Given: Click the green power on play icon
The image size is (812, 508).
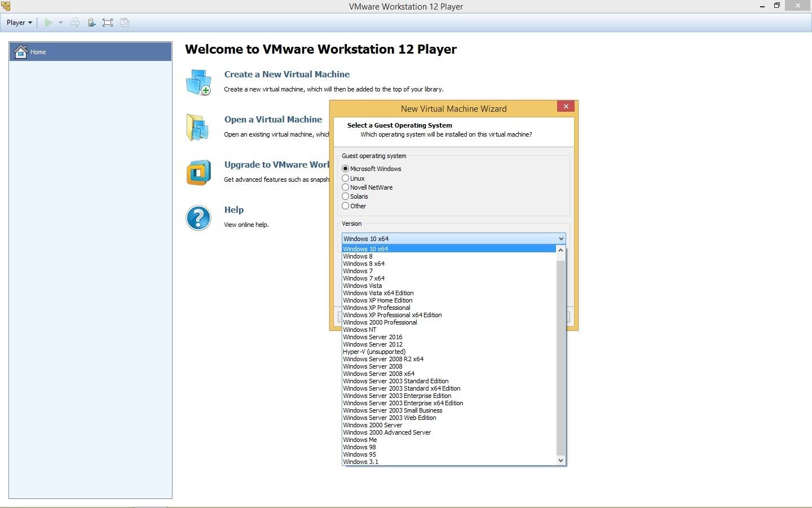Looking at the screenshot, I should [48, 23].
